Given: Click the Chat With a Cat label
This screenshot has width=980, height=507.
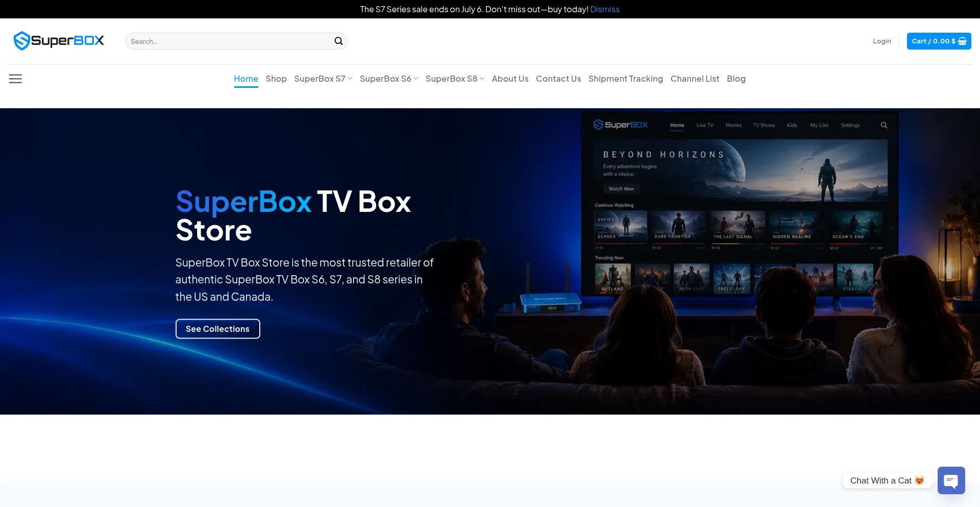Looking at the screenshot, I should point(887,480).
